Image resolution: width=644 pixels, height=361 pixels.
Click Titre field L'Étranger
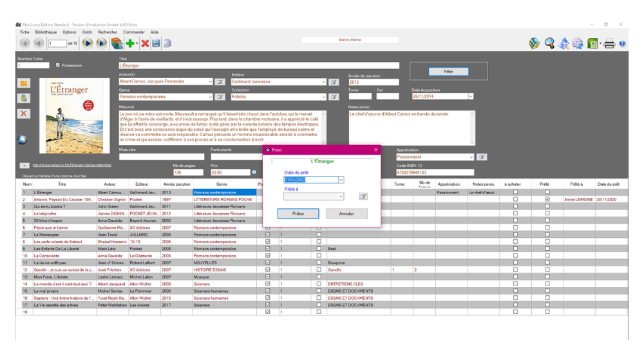259,65
